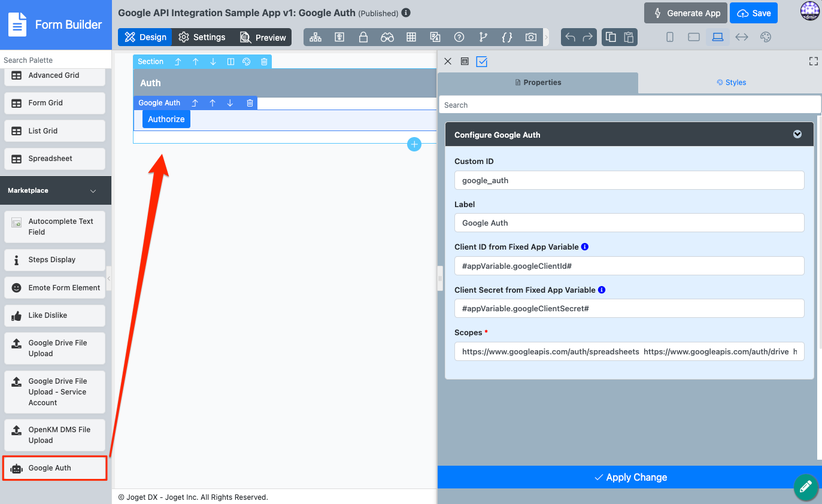The image size is (822, 504).
Task: Toggle the auto-apply checkbox icon in properties panel
Action: pyautogui.click(x=482, y=61)
